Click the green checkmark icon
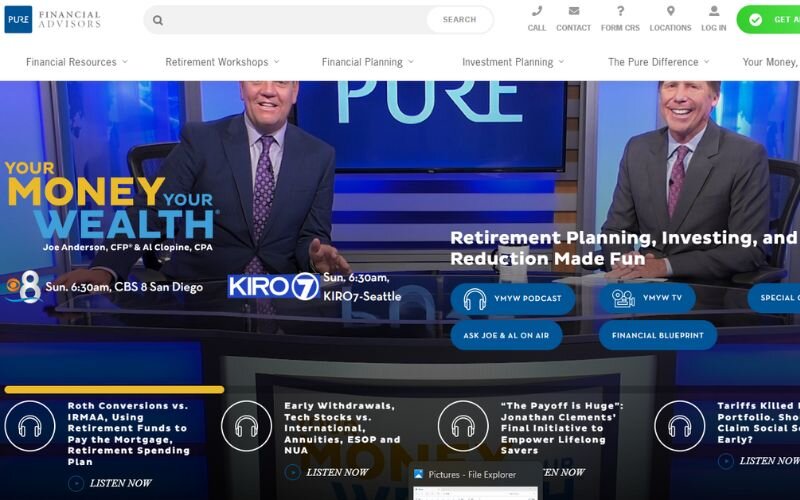Screen dimensions: 800x500 [755, 20]
